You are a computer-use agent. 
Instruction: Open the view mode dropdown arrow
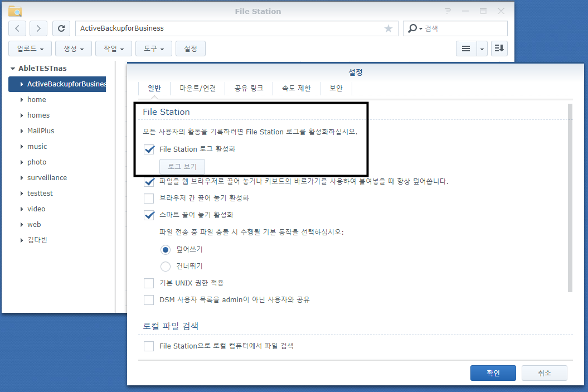482,49
